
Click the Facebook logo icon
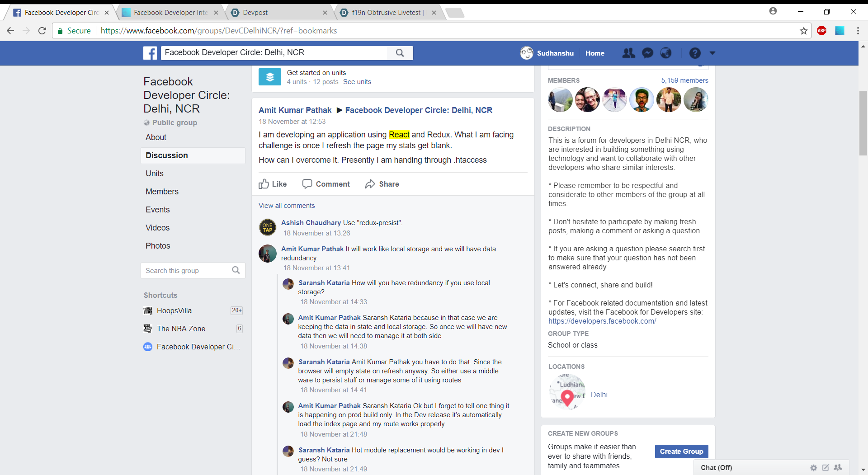[150, 53]
